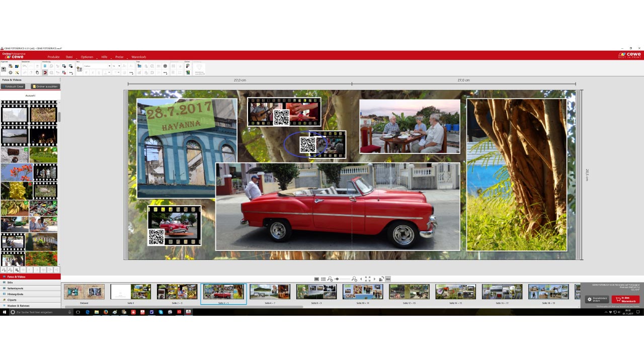Open the Hintergründe panel
Screen dimensions: 644x362
pyautogui.click(x=15, y=294)
